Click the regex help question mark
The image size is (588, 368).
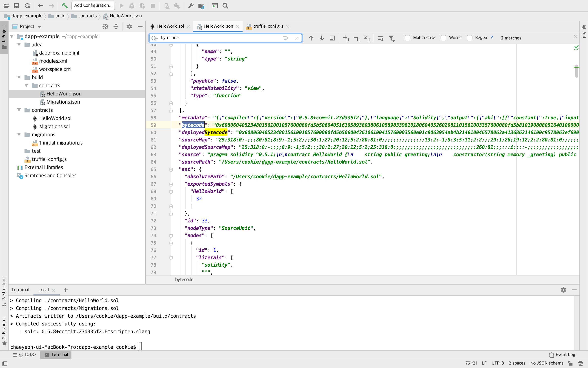[x=492, y=38]
